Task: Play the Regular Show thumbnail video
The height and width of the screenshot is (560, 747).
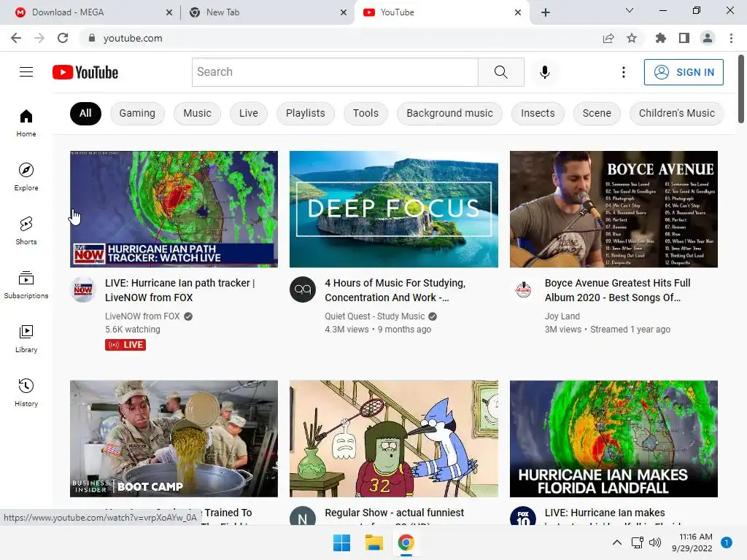Action: [393, 438]
